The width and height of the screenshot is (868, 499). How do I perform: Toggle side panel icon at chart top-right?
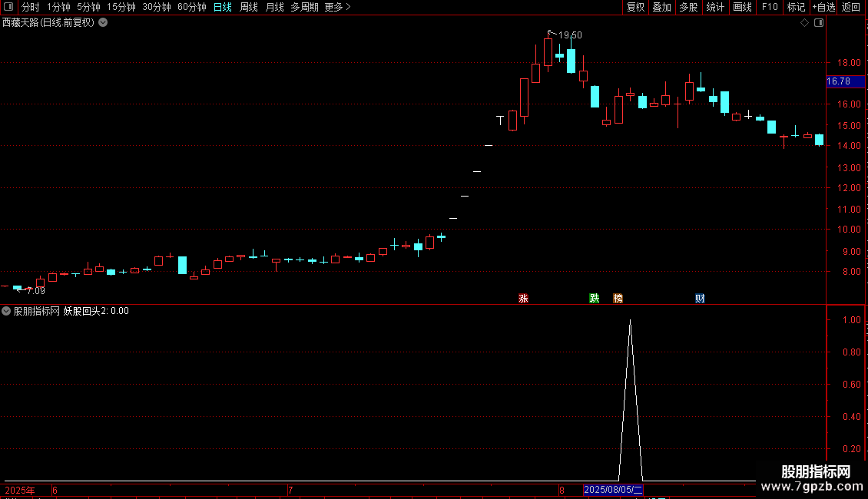819,23
